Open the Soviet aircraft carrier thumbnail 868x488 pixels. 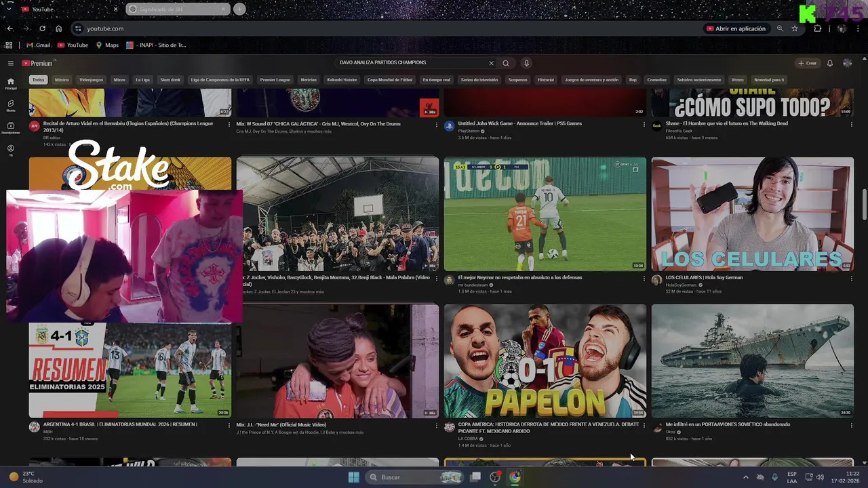point(753,361)
